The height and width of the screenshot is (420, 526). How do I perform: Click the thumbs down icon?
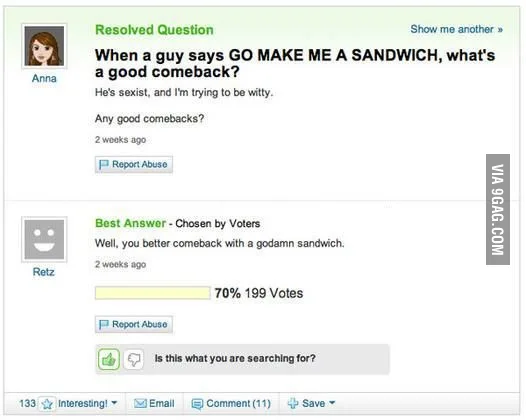pyautogui.click(x=134, y=359)
